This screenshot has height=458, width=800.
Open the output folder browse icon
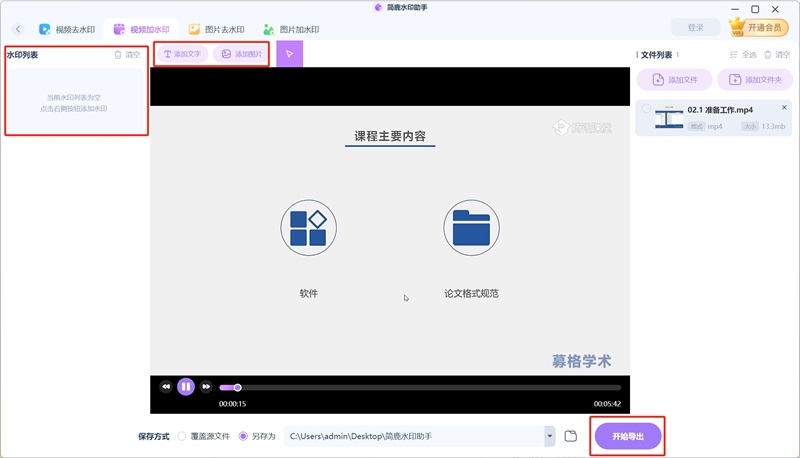pyautogui.click(x=570, y=436)
